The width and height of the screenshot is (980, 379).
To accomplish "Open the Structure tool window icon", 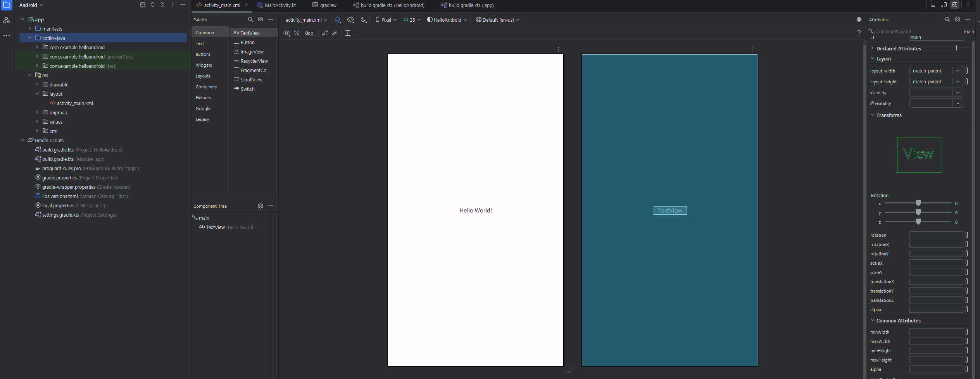I will click(x=7, y=20).
